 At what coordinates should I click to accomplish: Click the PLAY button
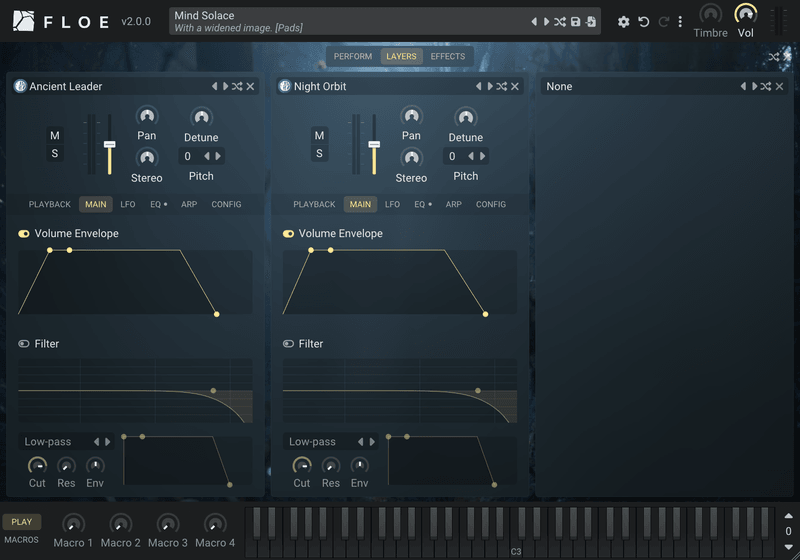21,522
